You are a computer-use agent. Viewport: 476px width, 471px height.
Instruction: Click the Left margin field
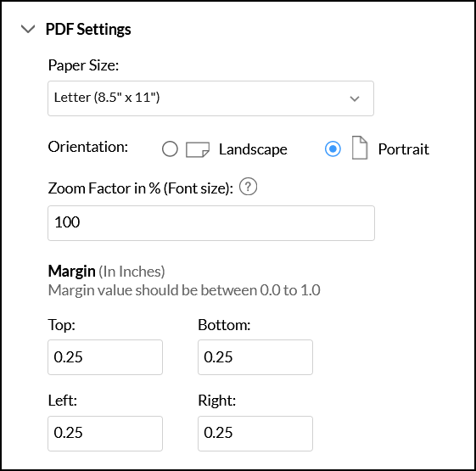point(105,434)
